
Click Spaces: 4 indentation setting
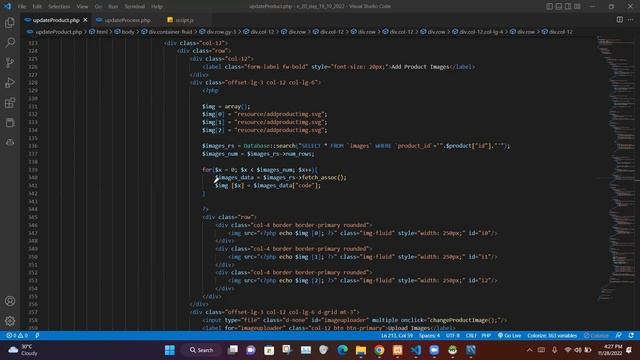point(429,336)
